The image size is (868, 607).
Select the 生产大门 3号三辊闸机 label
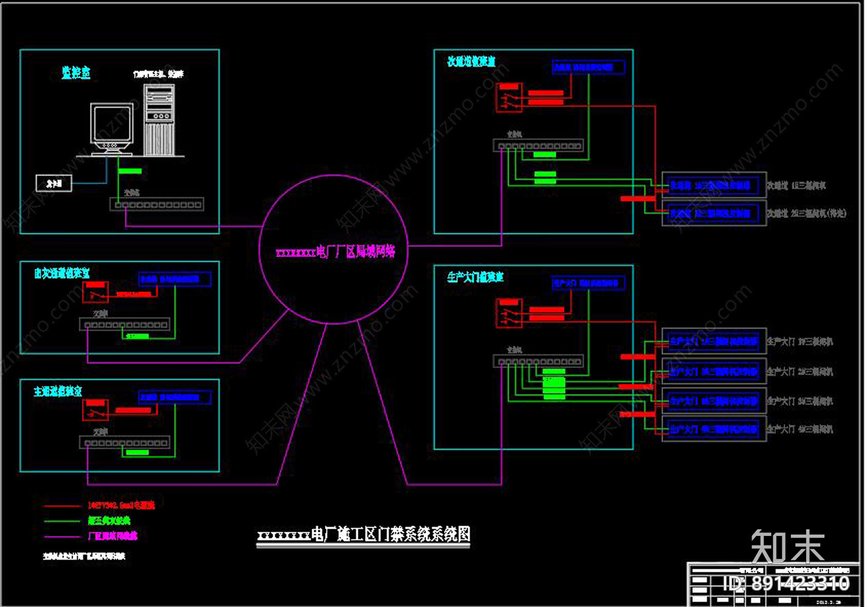(800, 401)
